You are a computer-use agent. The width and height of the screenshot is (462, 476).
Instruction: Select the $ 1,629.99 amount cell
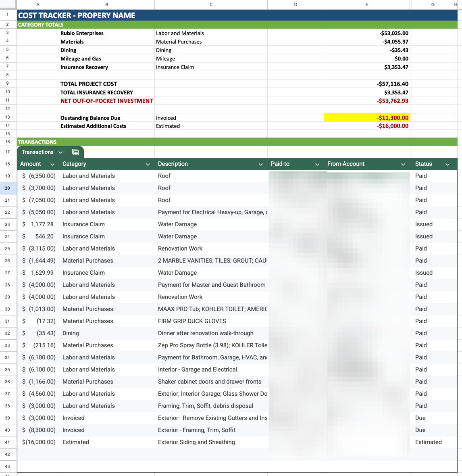pos(38,273)
